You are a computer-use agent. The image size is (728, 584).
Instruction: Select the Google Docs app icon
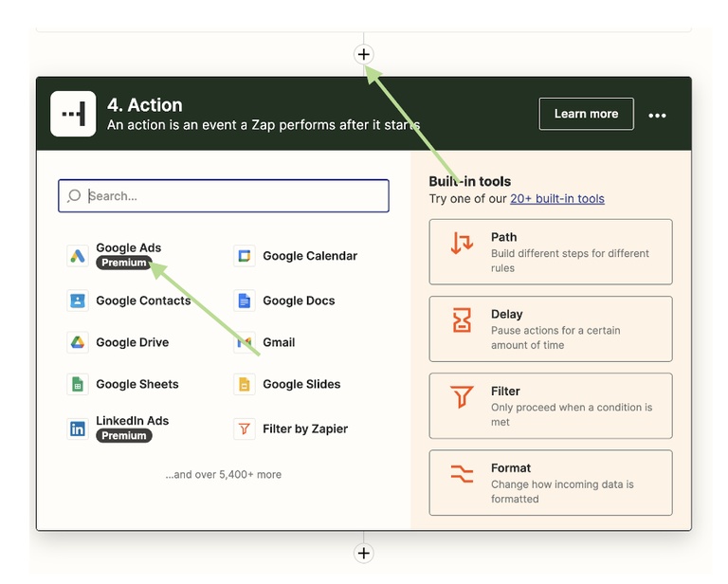pos(245,301)
